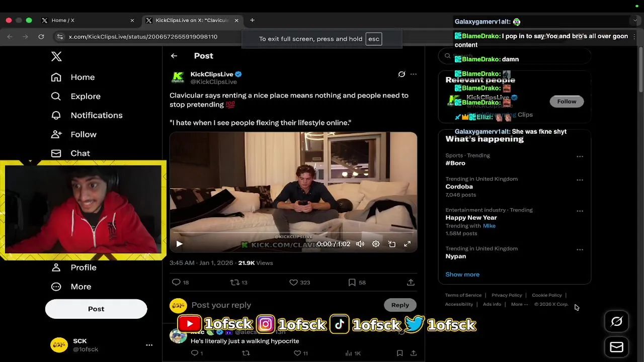Repost the walking hypocrite comment
Screen dimensions: 644x362
pyautogui.click(x=246, y=353)
